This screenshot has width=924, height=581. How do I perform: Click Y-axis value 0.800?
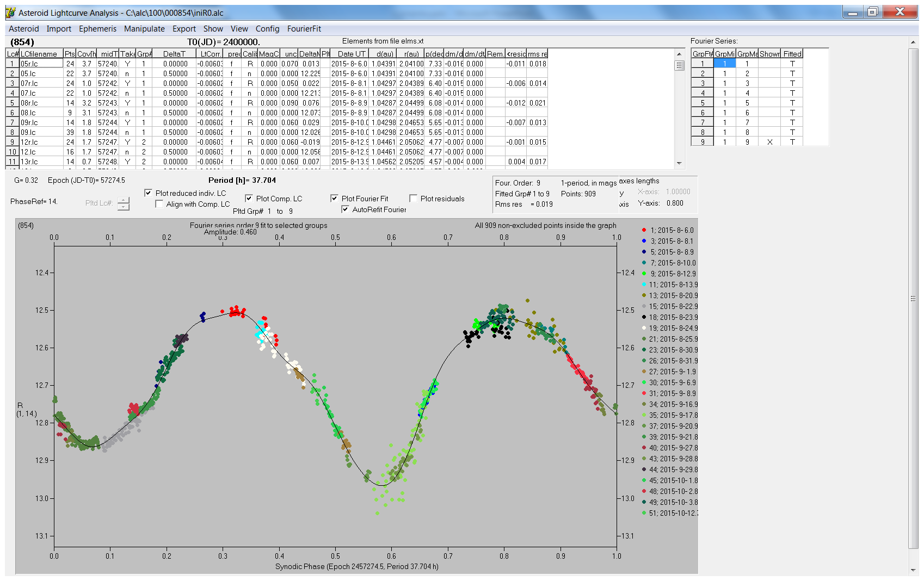click(x=675, y=203)
